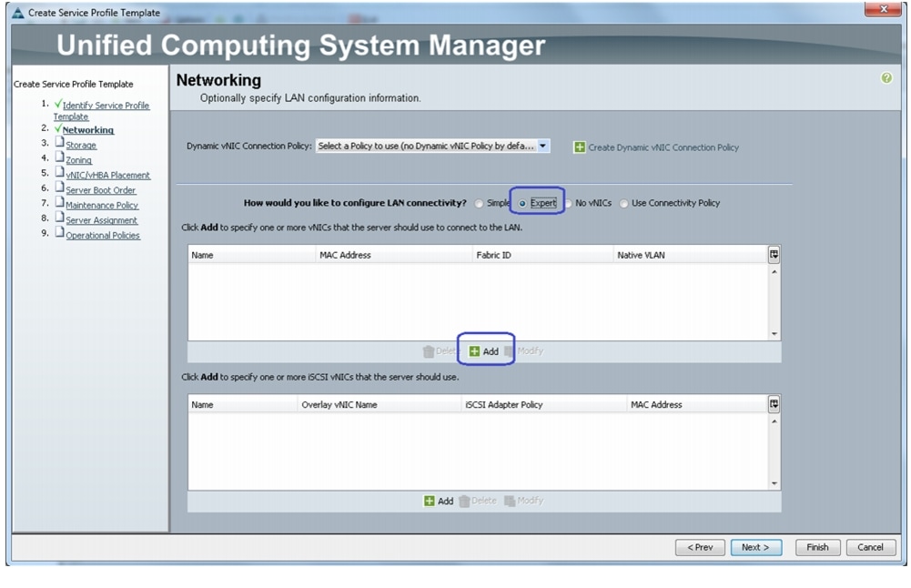
Task: Jump to the Storage wizard step
Action: (x=81, y=146)
